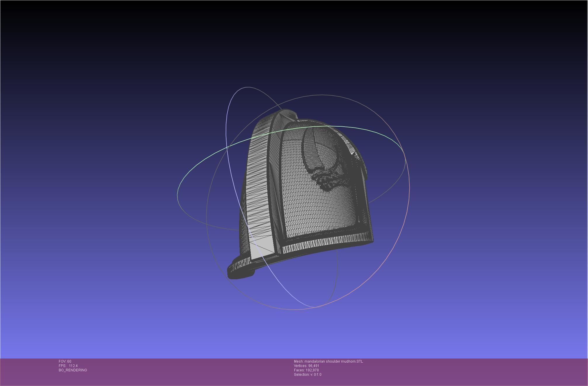This screenshot has height=386, width=588.
Task: Click the shoulder armor mesh model
Action: point(300,194)
